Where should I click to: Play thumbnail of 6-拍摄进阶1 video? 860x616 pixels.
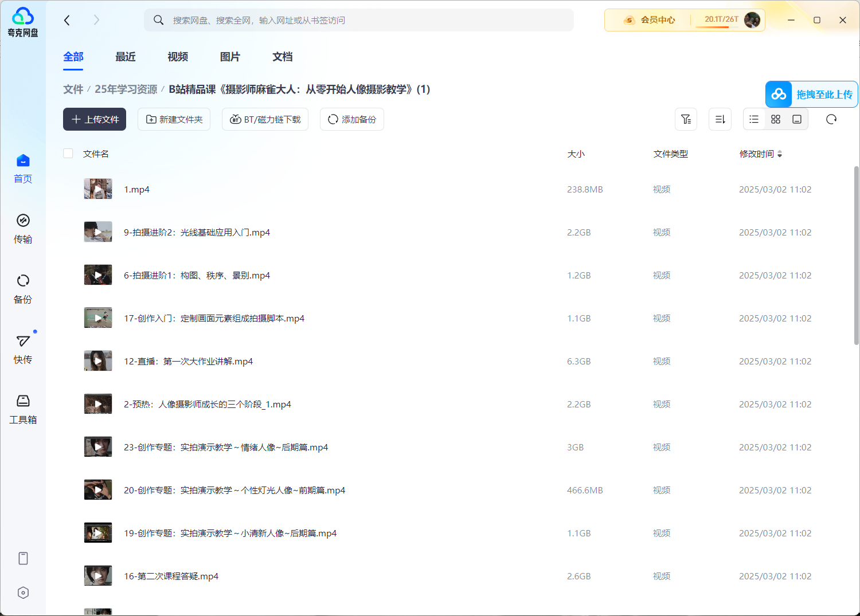click(98, 274)
